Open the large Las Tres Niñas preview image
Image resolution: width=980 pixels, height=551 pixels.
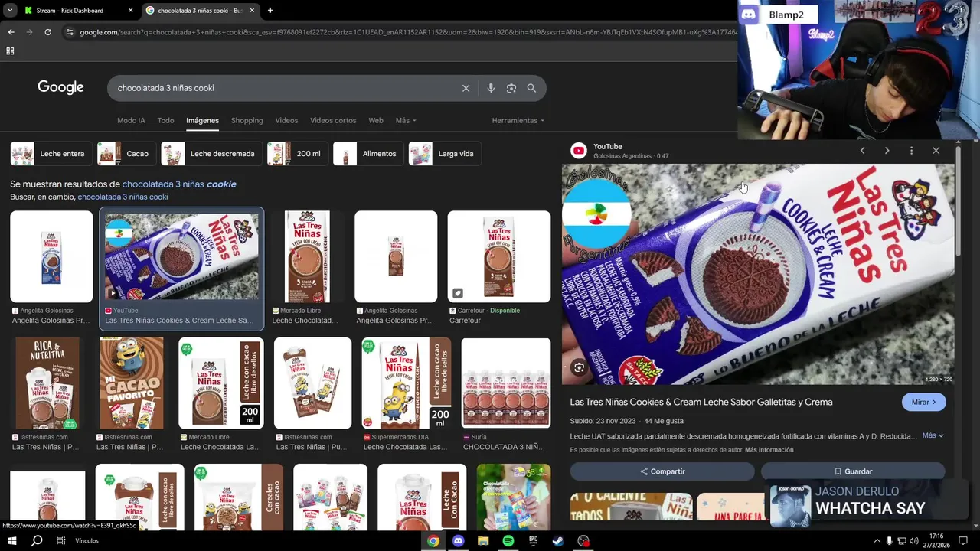(x=758, y=274)
